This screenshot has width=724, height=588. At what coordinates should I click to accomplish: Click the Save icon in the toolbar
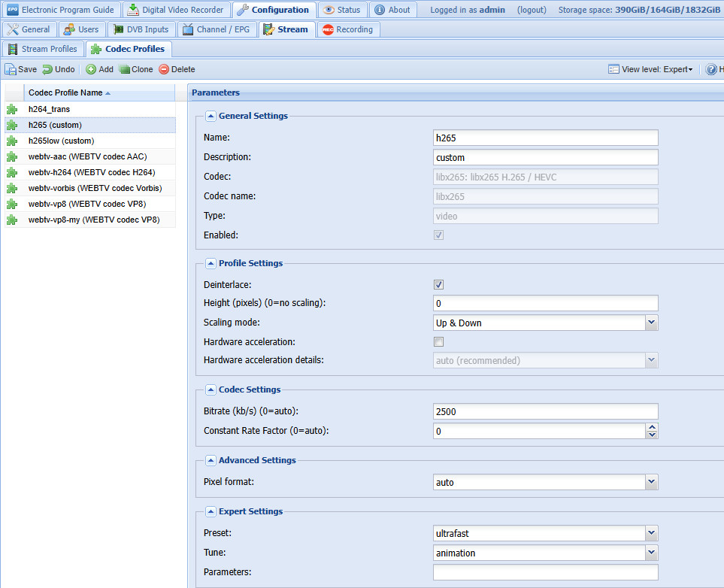coord(11,69)
